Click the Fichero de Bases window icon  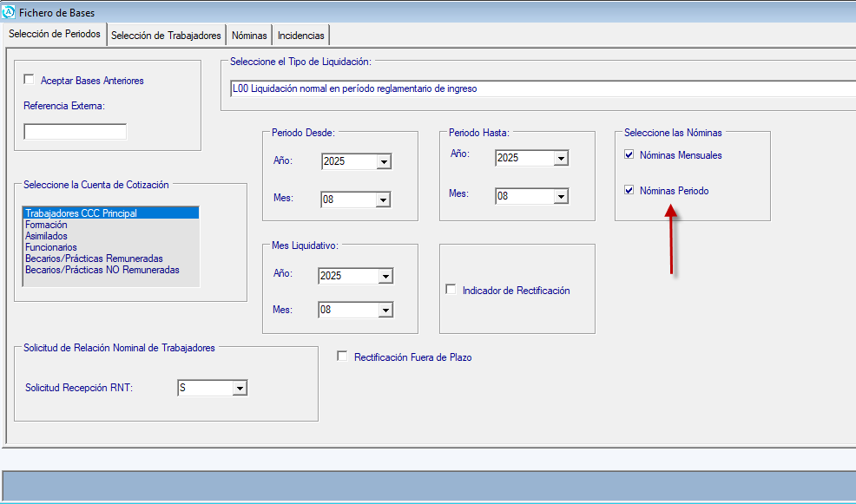(10, 13)
